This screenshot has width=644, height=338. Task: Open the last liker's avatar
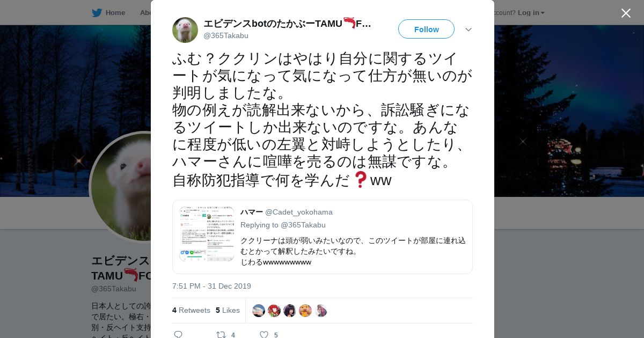[321, 311]
